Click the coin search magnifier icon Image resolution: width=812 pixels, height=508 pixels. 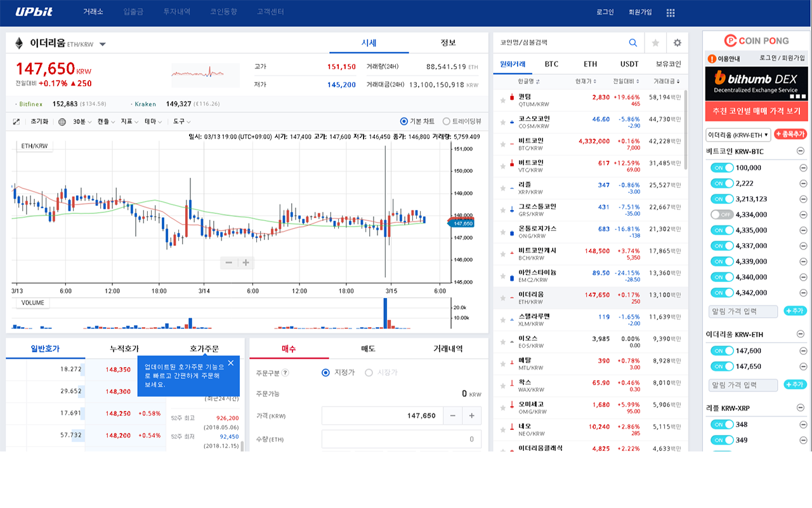point(632,43)
